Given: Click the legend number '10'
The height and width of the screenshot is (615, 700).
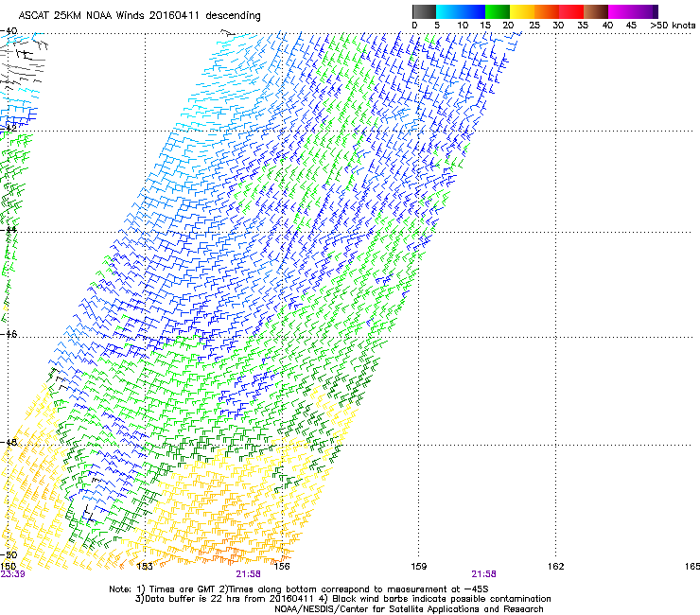Looking at the screenshot, I should [463, 26].
